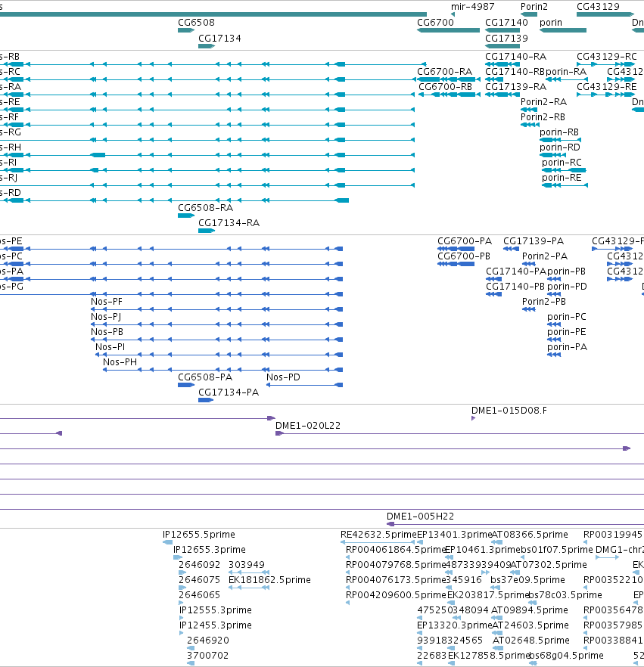Open the CG43129 gene feature
The height and width of the screenshot is (667, 644).
pyautogui.click(x=605, y=14)
